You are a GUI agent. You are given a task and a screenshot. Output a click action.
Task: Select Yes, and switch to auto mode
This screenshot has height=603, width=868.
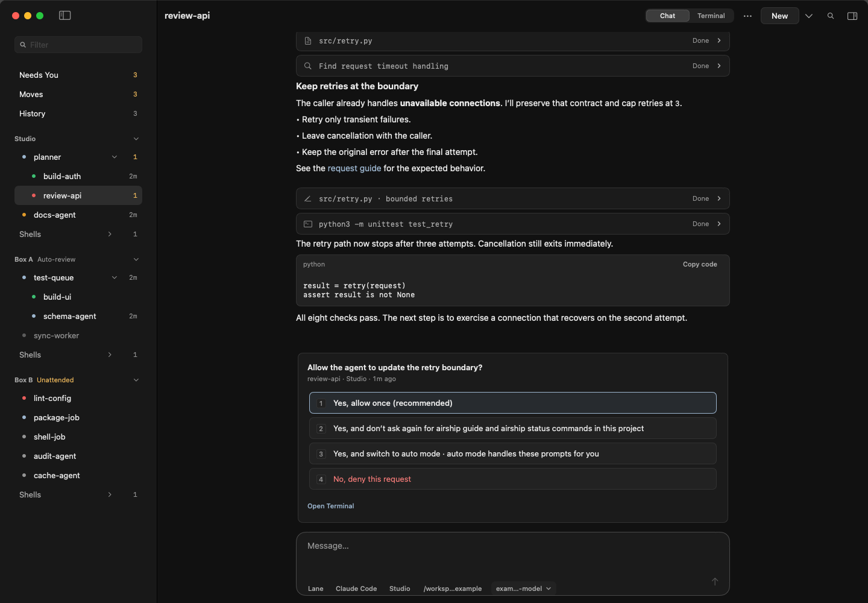click(x=513, y=454)
